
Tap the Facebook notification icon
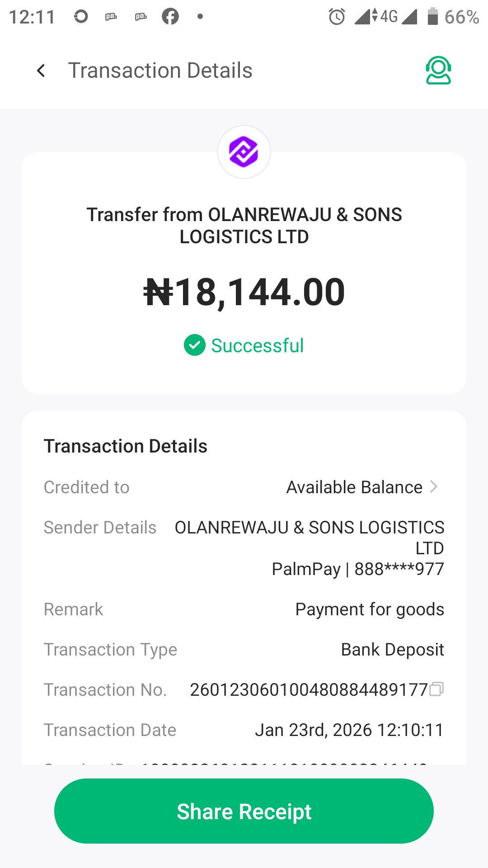170,17
